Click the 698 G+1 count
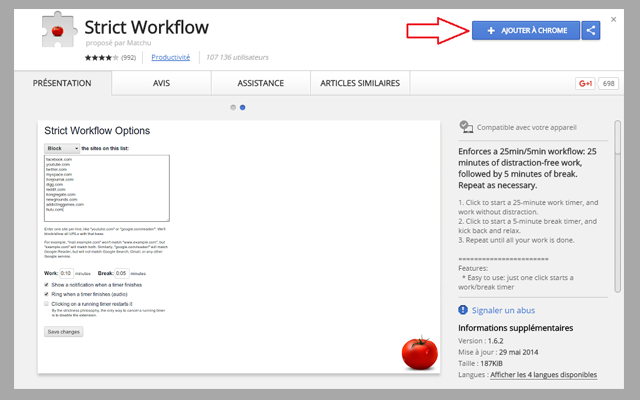The height and width of the screenshot is (400, 640). (608, 83)
